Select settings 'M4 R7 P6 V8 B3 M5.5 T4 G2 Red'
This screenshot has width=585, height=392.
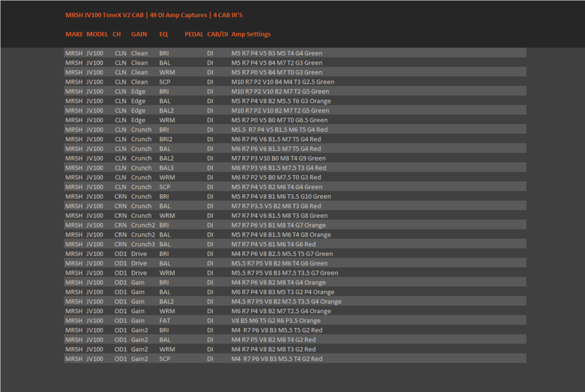tap(277, 359)
